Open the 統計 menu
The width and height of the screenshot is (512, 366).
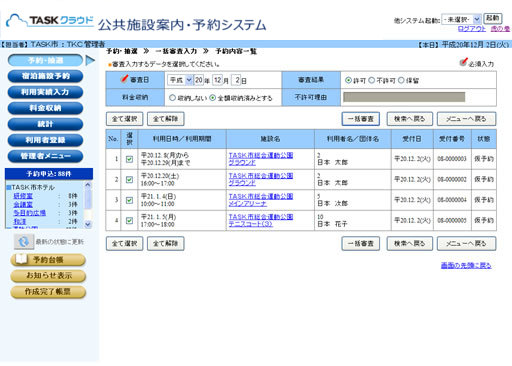[x=45, y=124]
